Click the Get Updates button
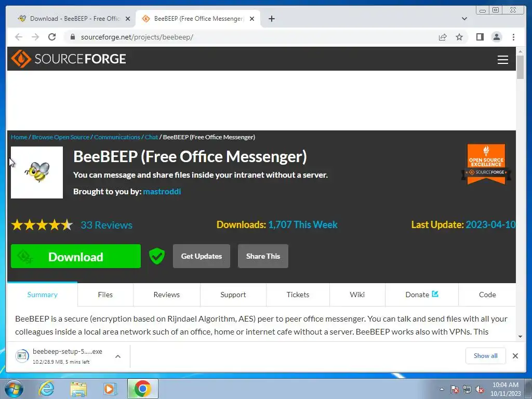The height and width of the screenshot is (399, 532). (202, 256)
